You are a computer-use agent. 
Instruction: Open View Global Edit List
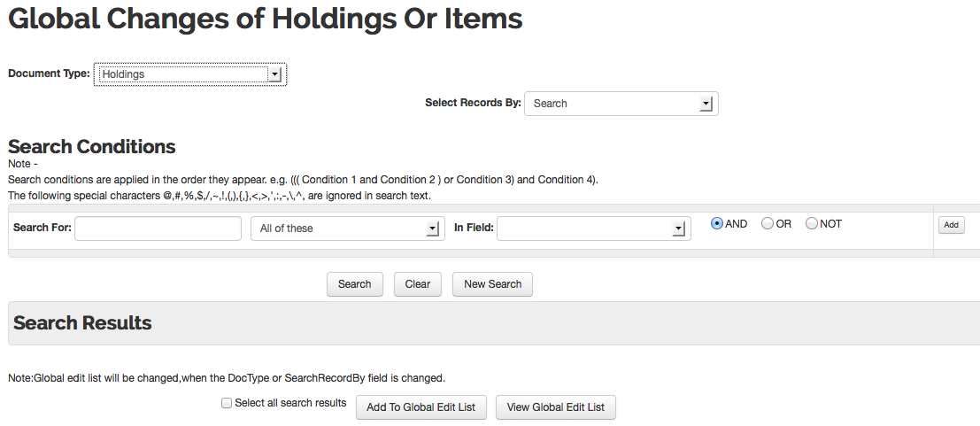[x=556, y=407]
